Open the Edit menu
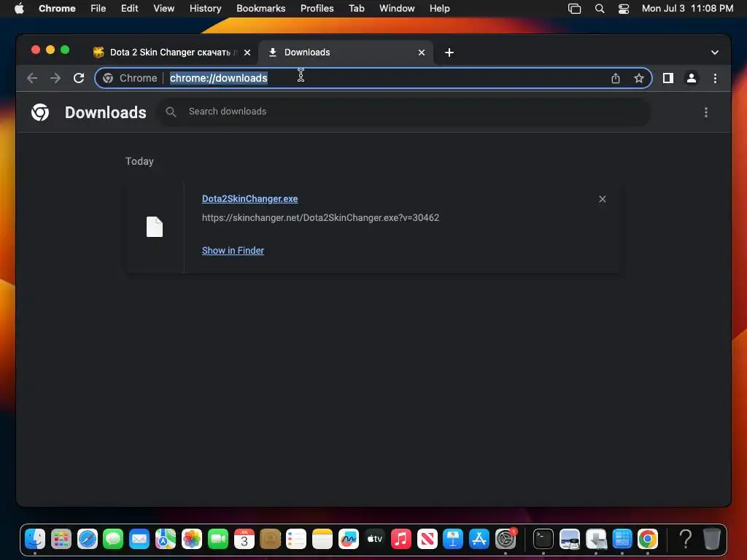The height and width of the screenshot is (560, 747). point(129,8)
